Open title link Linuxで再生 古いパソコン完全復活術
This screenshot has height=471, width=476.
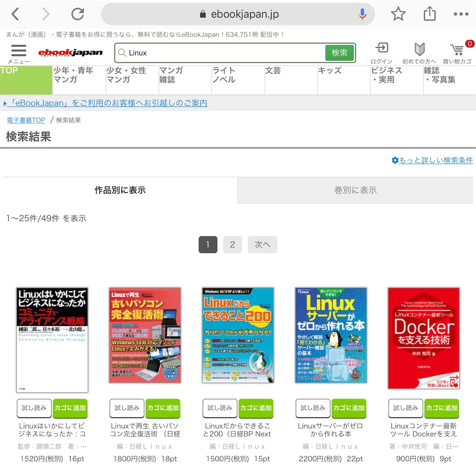click(145, 430)
